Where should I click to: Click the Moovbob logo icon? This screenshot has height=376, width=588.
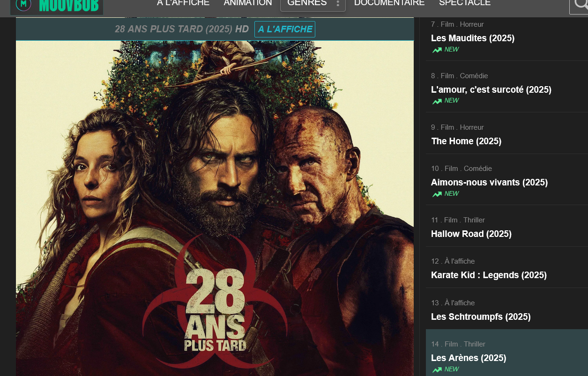tap(23, 4)
